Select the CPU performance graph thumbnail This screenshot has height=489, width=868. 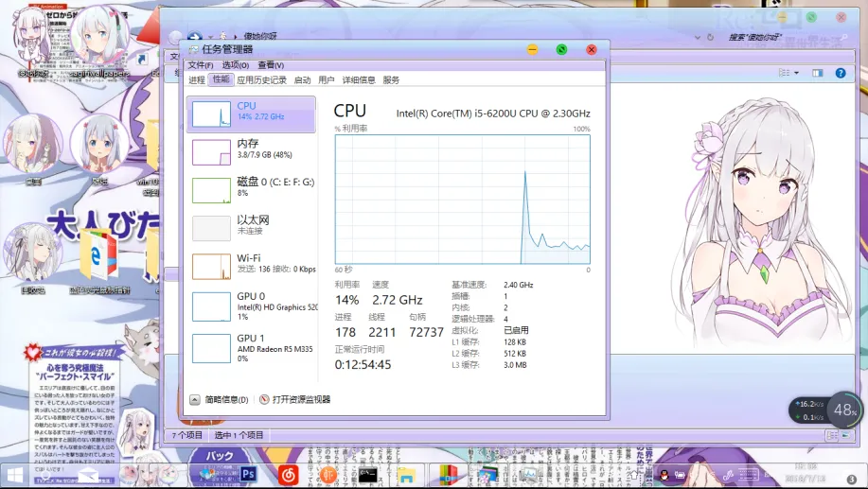[x=211, y=114]
